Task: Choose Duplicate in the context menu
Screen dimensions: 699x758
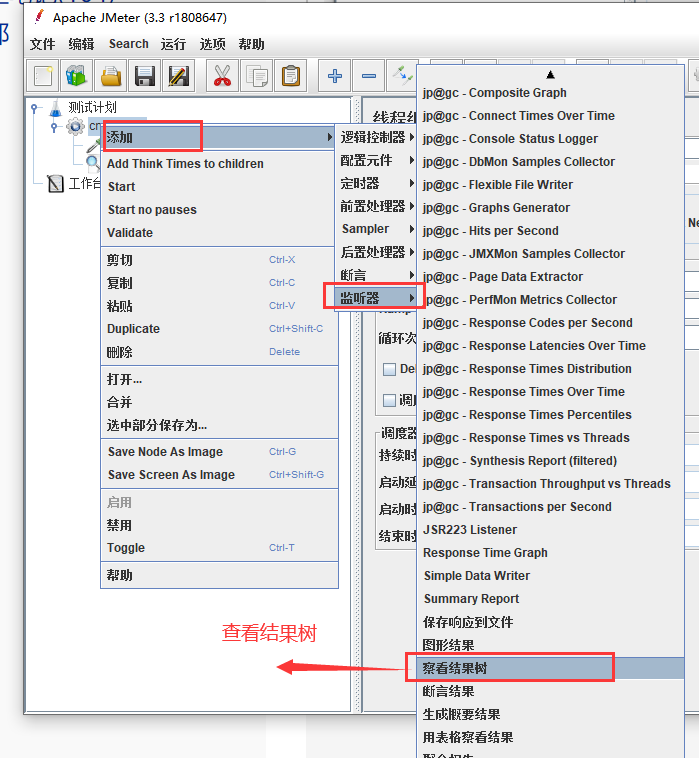Action: (x=219, y=329)
